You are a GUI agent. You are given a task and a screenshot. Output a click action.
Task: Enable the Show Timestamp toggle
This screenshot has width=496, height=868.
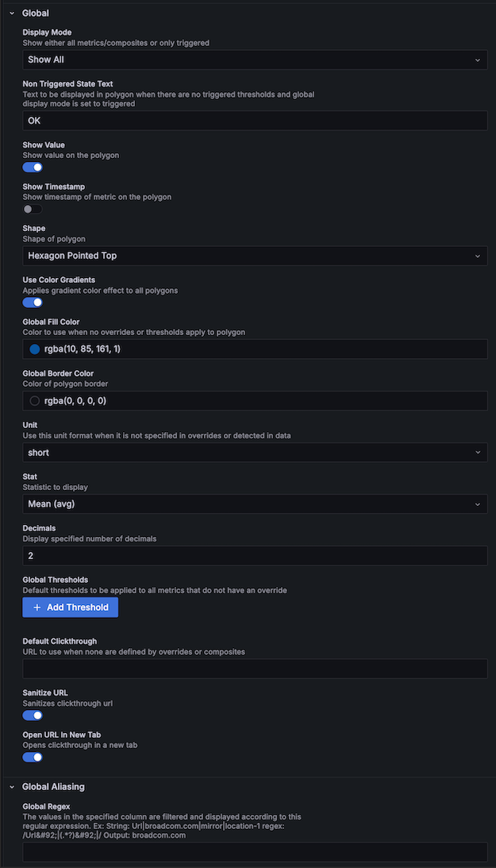coord(33,209)
